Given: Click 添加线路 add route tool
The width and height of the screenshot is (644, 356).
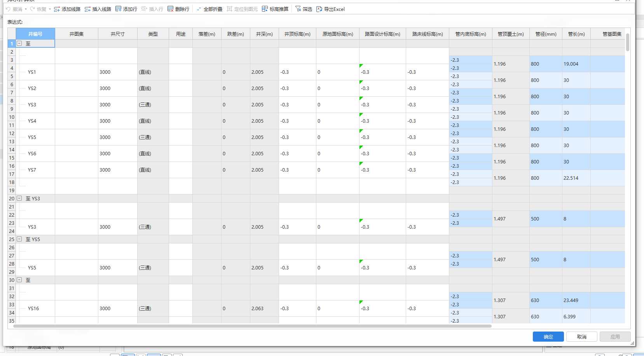Looking at the screenshot, I should coord(67,9).
